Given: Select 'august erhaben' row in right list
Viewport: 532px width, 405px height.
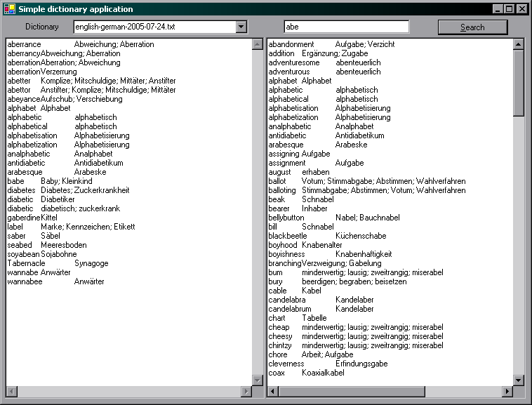Looking at the screenshot, I should tap(299, 172).
